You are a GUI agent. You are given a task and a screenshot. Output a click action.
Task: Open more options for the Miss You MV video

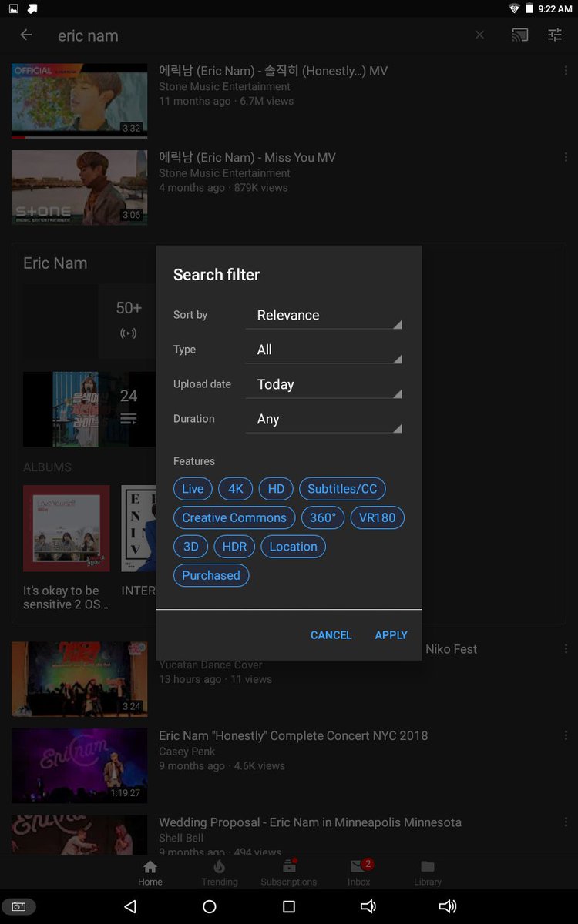[x=566, y=157]
